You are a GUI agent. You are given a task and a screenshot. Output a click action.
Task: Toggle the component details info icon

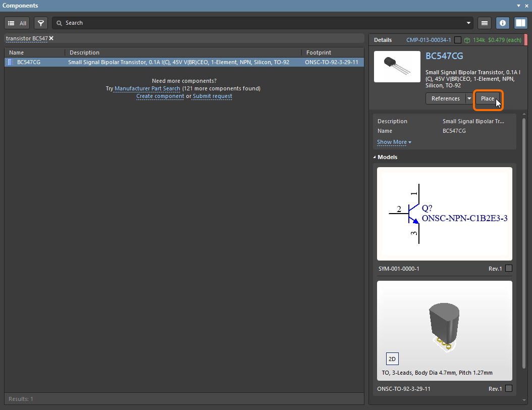pos(502,23)
